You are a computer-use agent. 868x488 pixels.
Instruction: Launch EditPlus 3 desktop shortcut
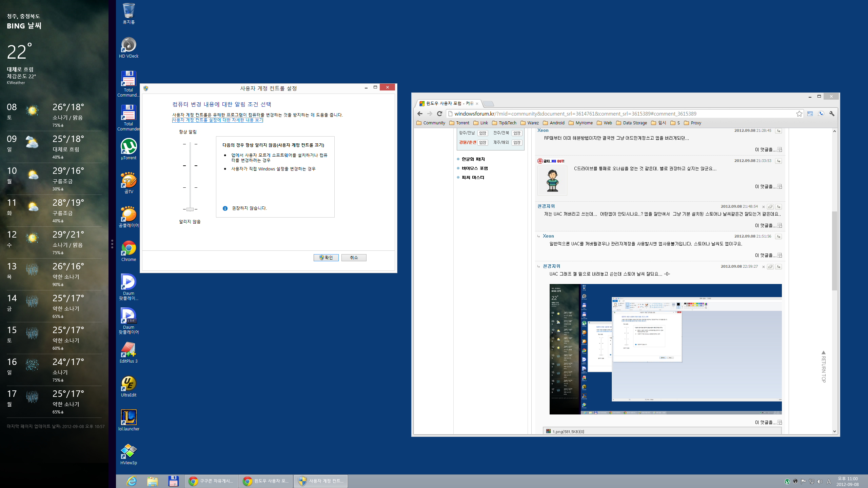tap(129, 352)
